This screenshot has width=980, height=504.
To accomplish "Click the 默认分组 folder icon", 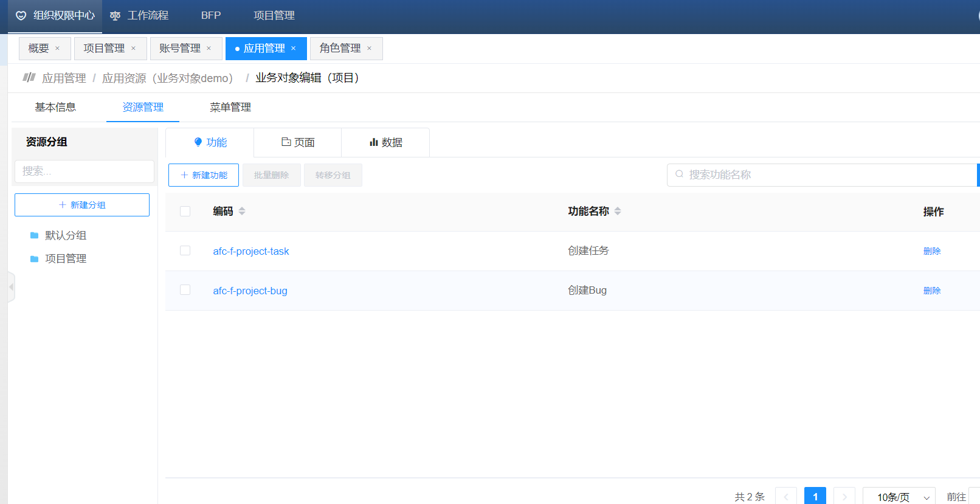I will (x=35, y=236).
